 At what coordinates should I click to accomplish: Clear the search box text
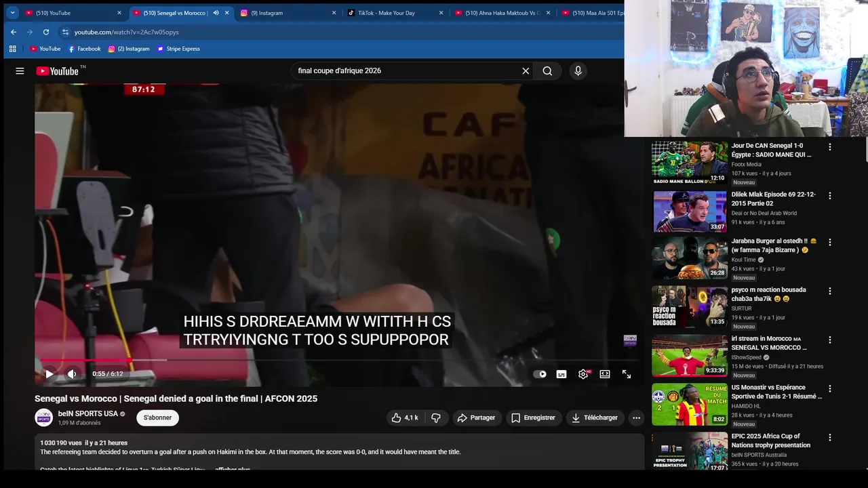526,70
